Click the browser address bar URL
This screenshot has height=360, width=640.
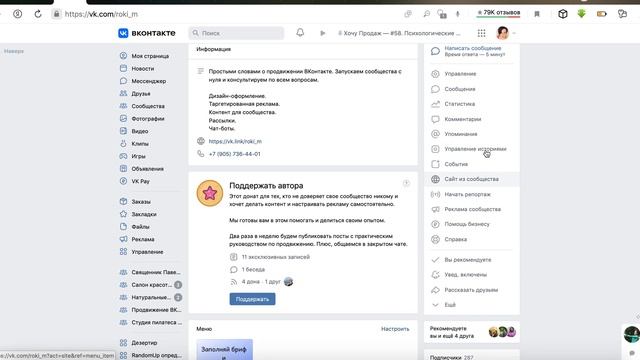tap(101, 14)
